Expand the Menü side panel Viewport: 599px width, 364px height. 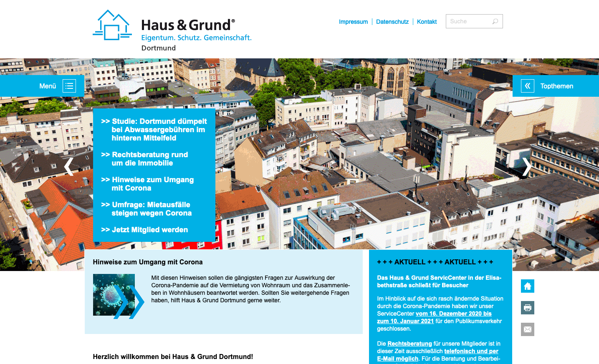pyautogui.click(x=48, y=86)
